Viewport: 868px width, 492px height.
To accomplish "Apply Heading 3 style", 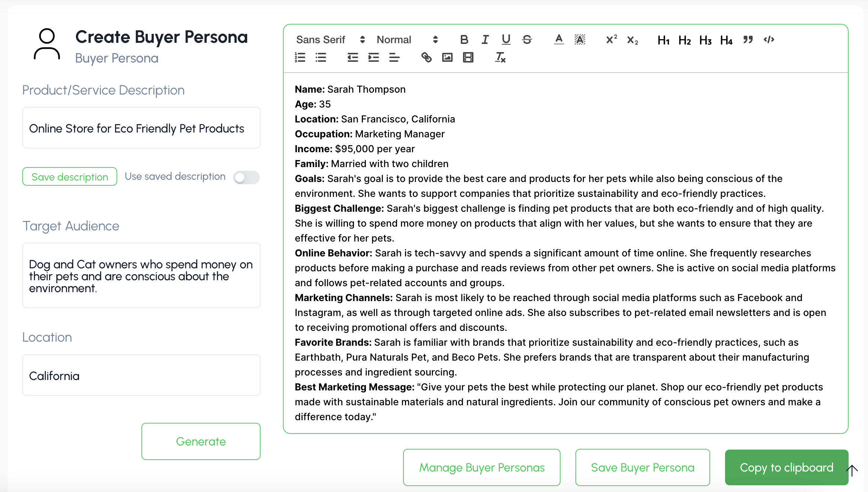I will tap(705, 40).
